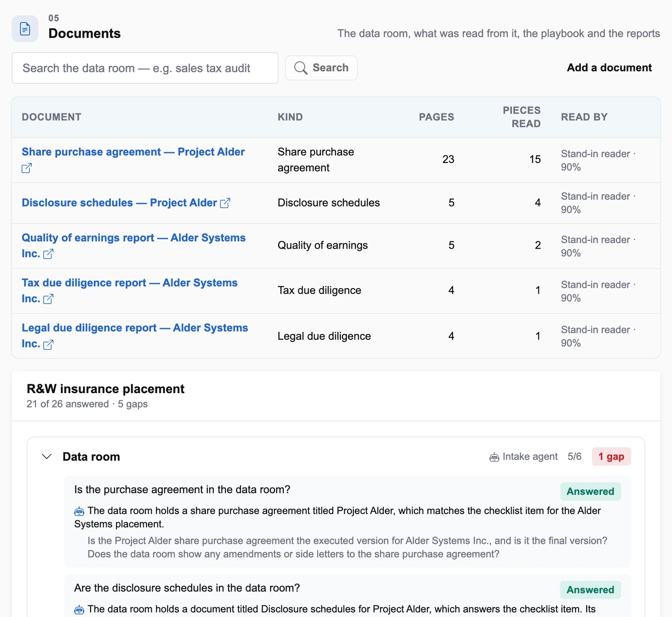672x617 pixels.
Task: Open external link icon for Share purchase agreement
Action: click(26, 168)
